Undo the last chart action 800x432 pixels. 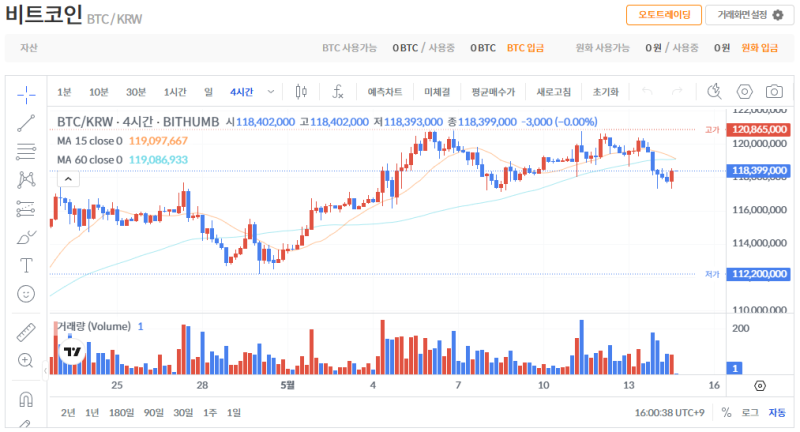(x=647, y=92)
